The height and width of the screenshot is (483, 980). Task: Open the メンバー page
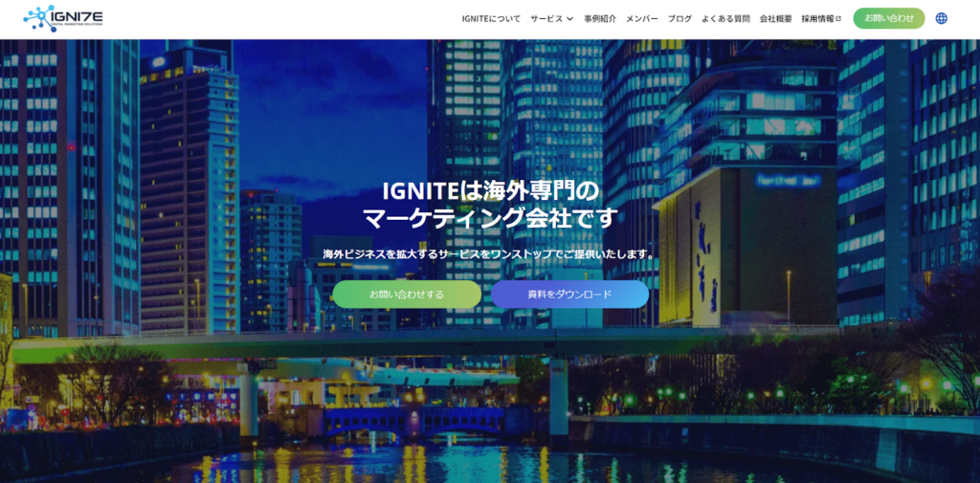[x=642, y=19]
